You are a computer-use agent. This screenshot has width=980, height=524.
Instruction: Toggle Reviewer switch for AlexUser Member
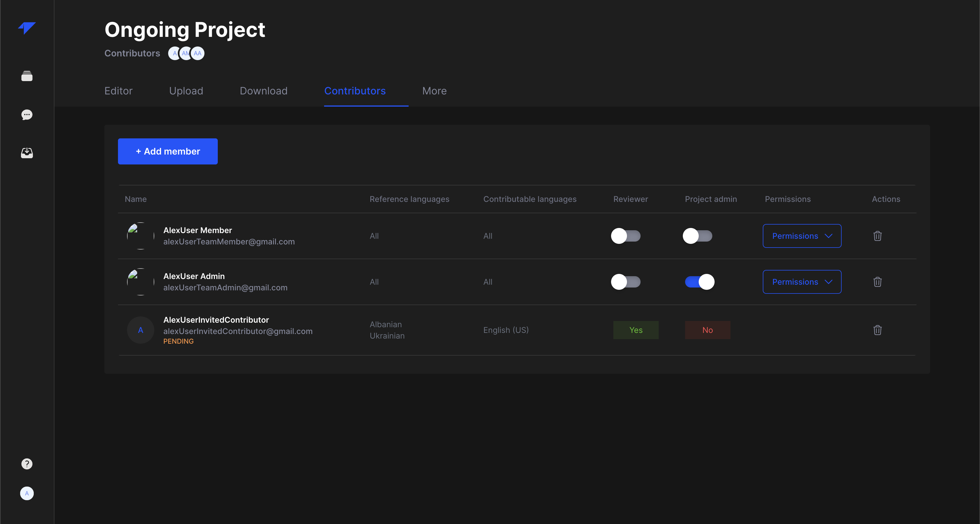click(x=626, y=236)
